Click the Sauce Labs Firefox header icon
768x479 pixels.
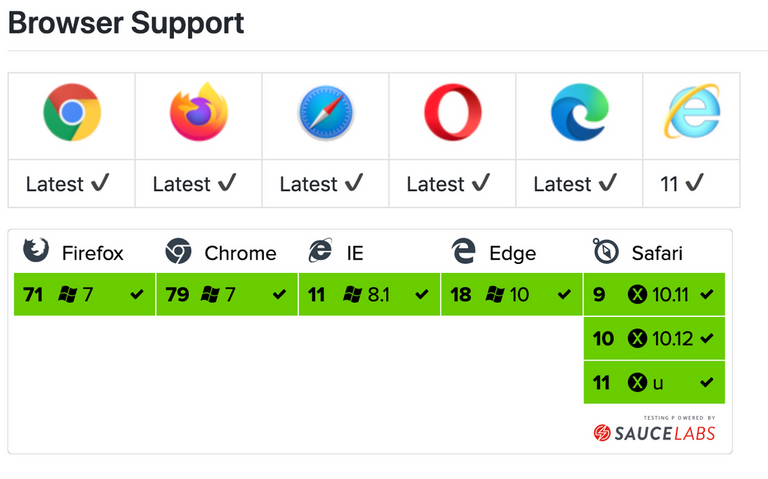[36, 251]
